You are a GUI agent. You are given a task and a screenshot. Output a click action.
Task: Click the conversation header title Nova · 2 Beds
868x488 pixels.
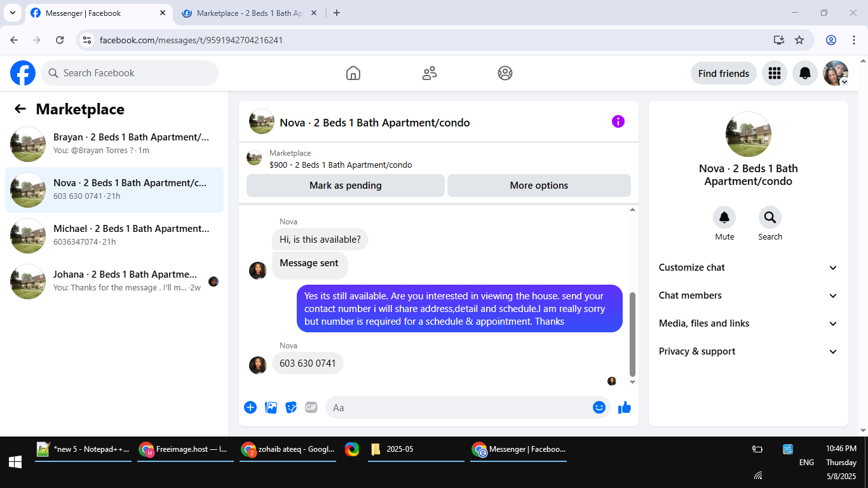coord(375,123)
